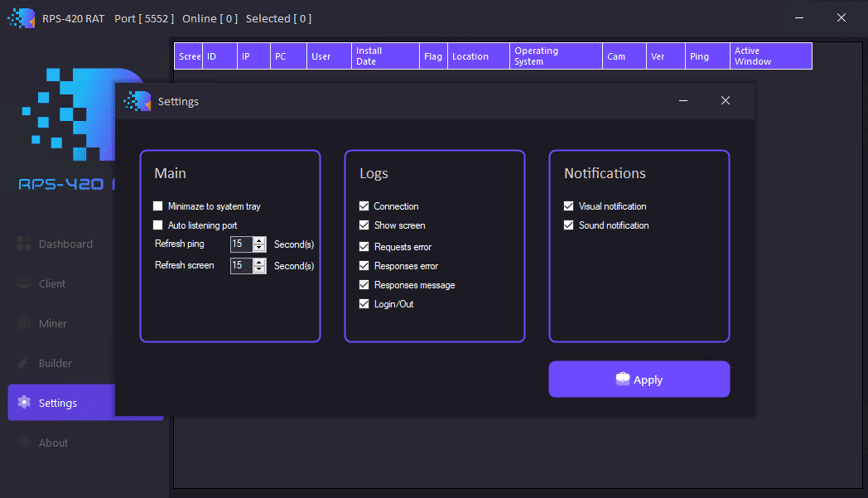The image size is (868, 498).
Task: Click the Miner icon in the sidebar
Action: click(24, 324)
